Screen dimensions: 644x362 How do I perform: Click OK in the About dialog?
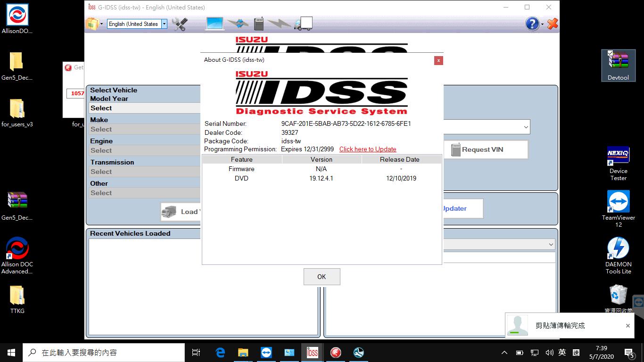[322, 277]
